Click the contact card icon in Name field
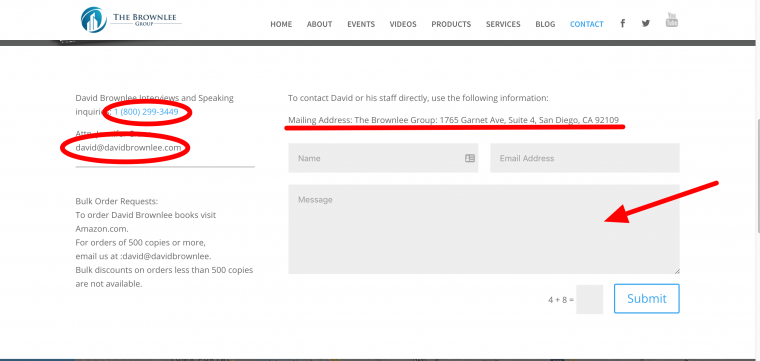This screenshot has width=760, height=361. tap(470, 158)
